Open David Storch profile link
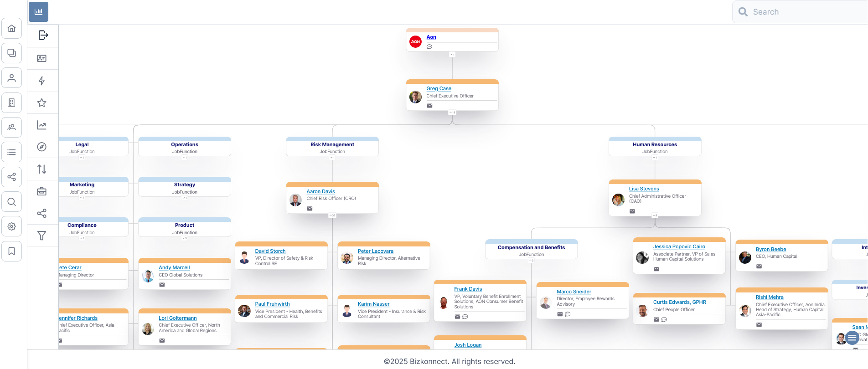Screen dimensions: 868x369 click(270, 251)
